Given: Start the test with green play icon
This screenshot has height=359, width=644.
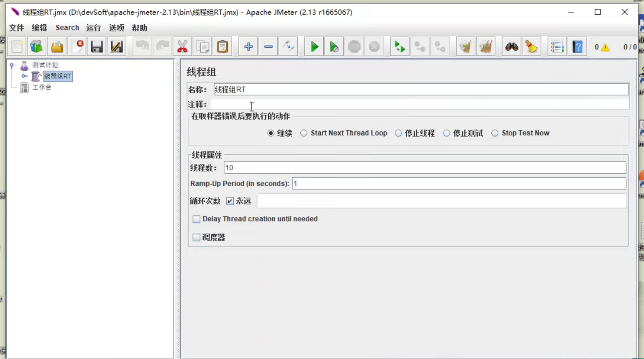Looking at the screenshot, I should click(x=314, y=46).
